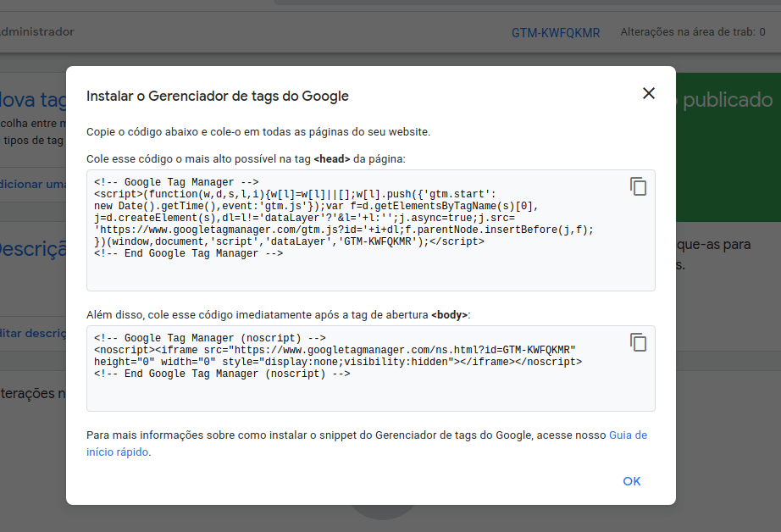Image resolution: width=781 pixels, height=532 pixels.
Task: Click the code line with 'GTM-KWFQKMR');</script>
Action: pyautogui.click(x=290, y=241)
